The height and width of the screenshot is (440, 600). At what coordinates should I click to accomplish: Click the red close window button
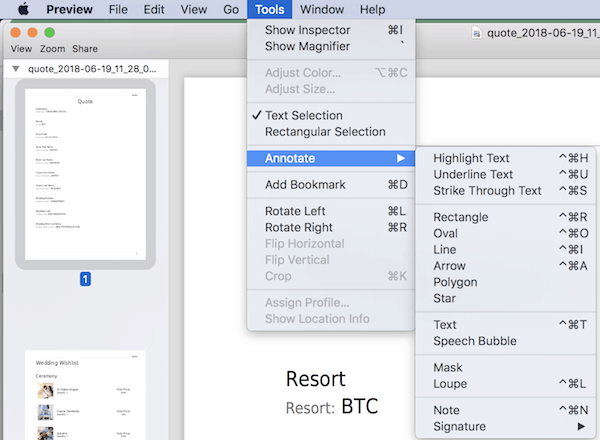(16, 33)
